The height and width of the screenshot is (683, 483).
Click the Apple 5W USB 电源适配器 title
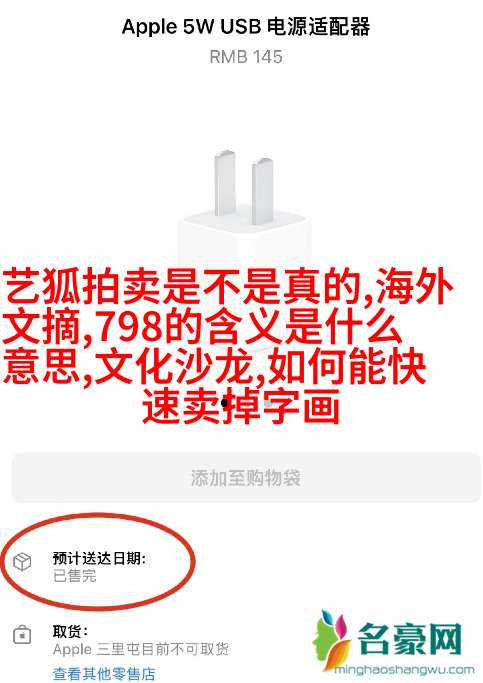(246, 27)
